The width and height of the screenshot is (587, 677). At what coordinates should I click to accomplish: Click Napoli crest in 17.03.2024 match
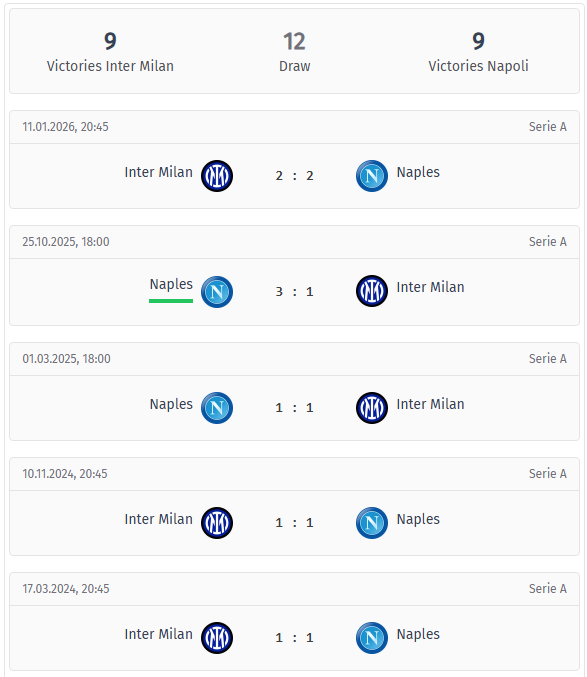tap(372, 638)
